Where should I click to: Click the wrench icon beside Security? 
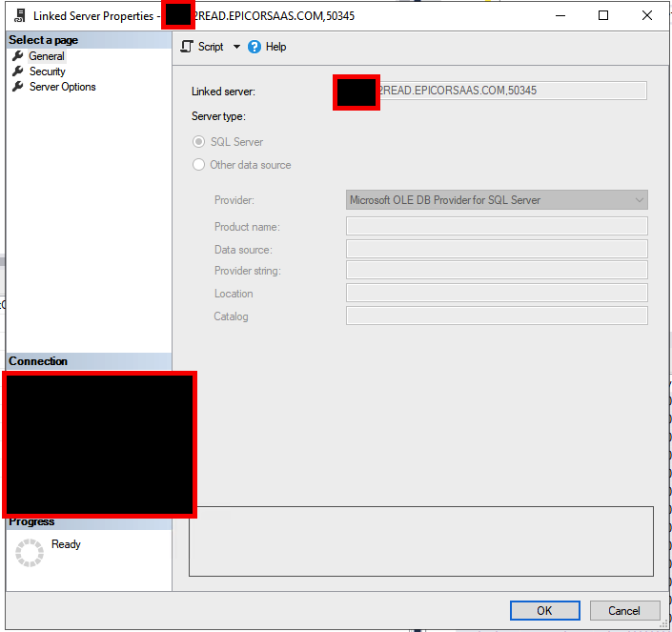click(x=17, y=71)
